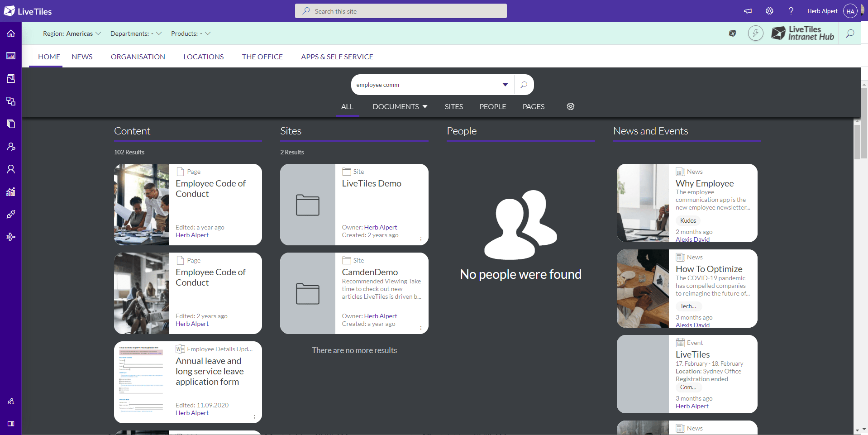Click thumbnail of first Employee Code of Conduct
The width and height of the screenshot is (868, 435).
[141, 205]
